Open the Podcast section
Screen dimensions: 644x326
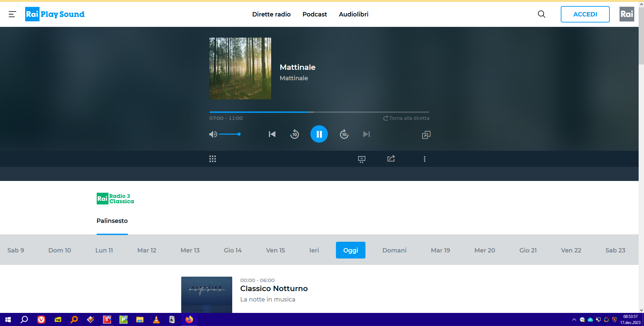click(x=314, y=14)
